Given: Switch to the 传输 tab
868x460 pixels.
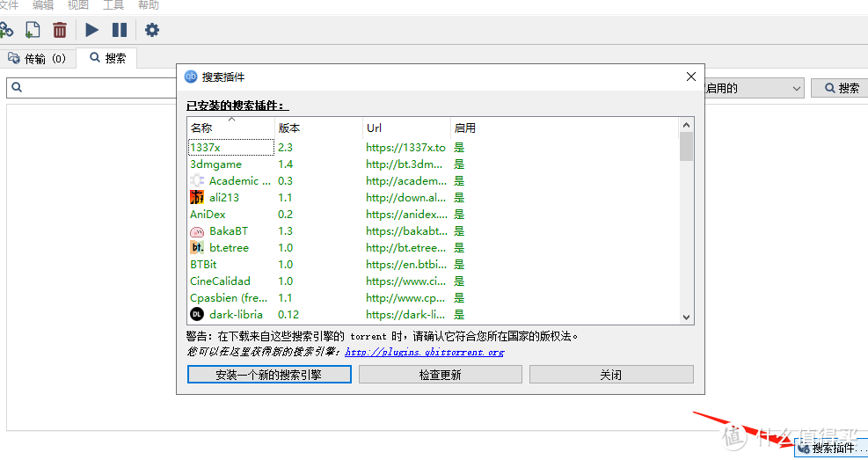Looking at the screenshot, I should (37, 59).
